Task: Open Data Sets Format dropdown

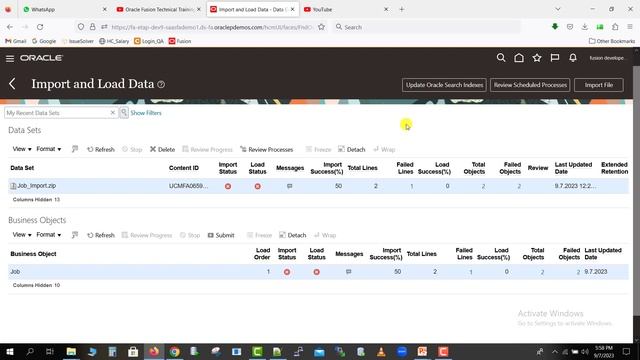Action: [x=49, y=149]
